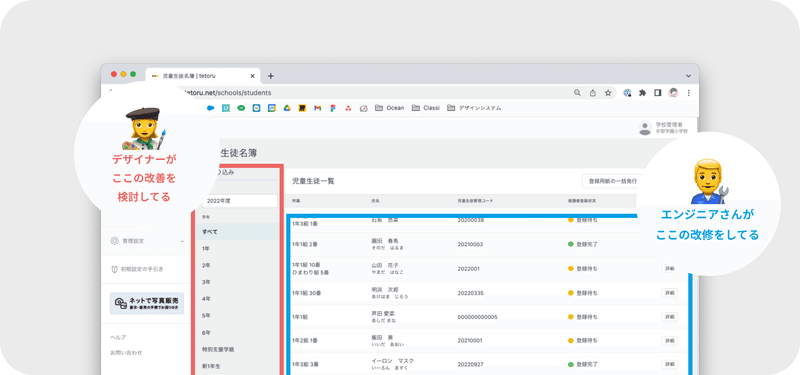
Task: Toggle the browser side panel icon
Action: (x=658, y=93)
